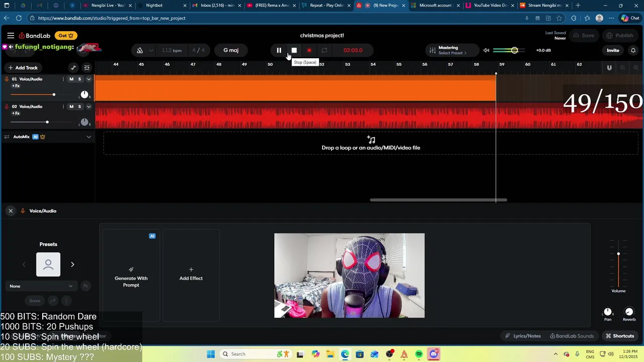Close the Voice/Audio effects panel
The image size is (644, 362).
click(x=11, y=211)
